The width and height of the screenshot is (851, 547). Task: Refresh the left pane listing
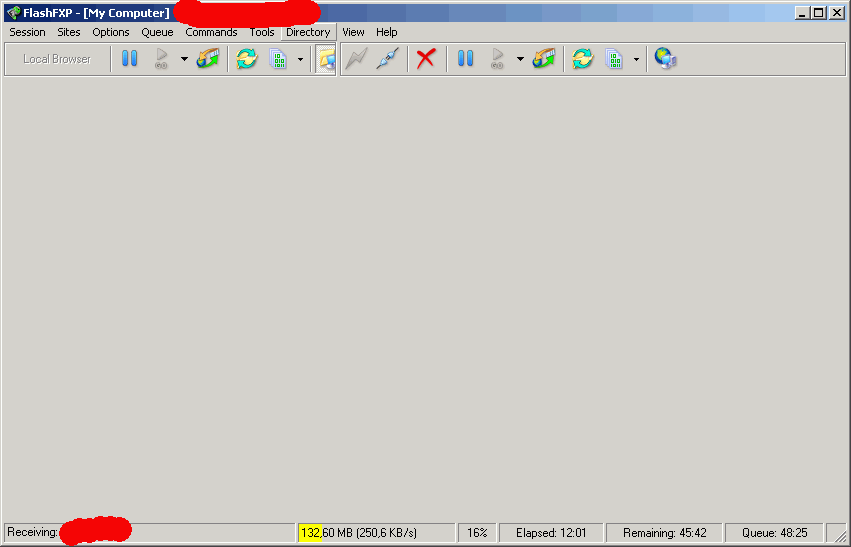[246, 59]
